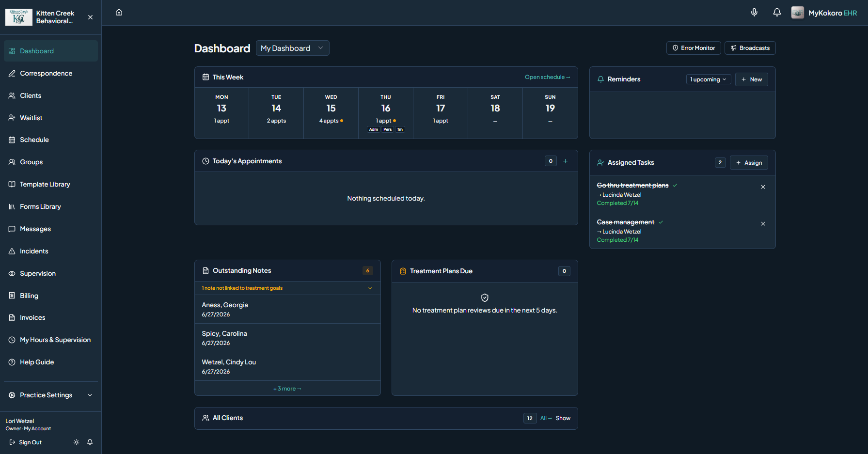Click the Assigned Tasks person icon
Screen dimensions: 868x454
point(600,163)
